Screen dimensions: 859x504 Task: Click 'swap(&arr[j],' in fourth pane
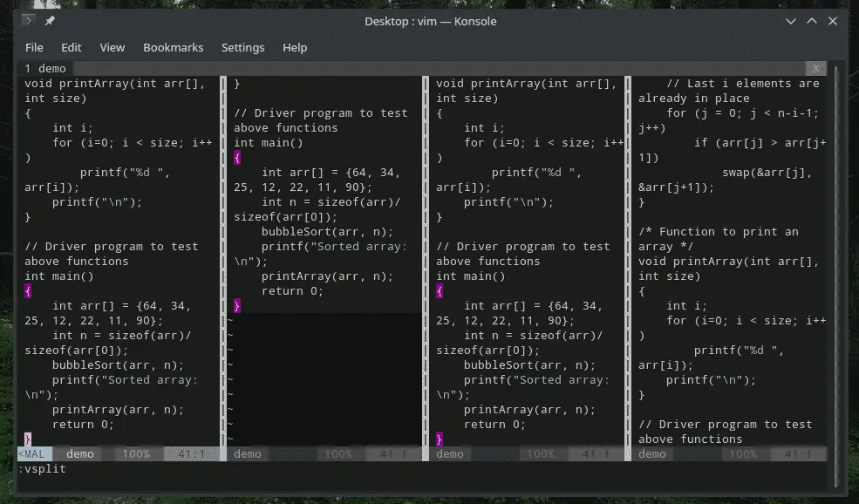767,173
